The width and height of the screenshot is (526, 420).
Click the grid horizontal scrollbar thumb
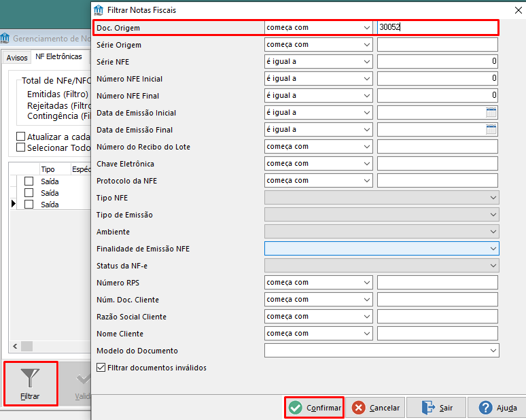[x=27, y=346]
